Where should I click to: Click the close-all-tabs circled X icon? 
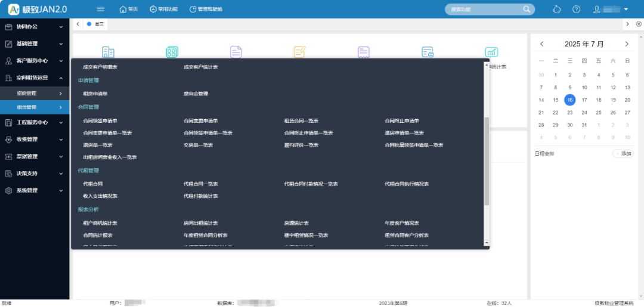639,24
